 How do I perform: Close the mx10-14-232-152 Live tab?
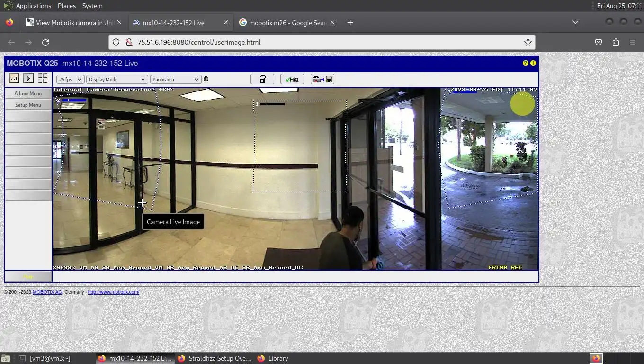[x=226, y=22]
